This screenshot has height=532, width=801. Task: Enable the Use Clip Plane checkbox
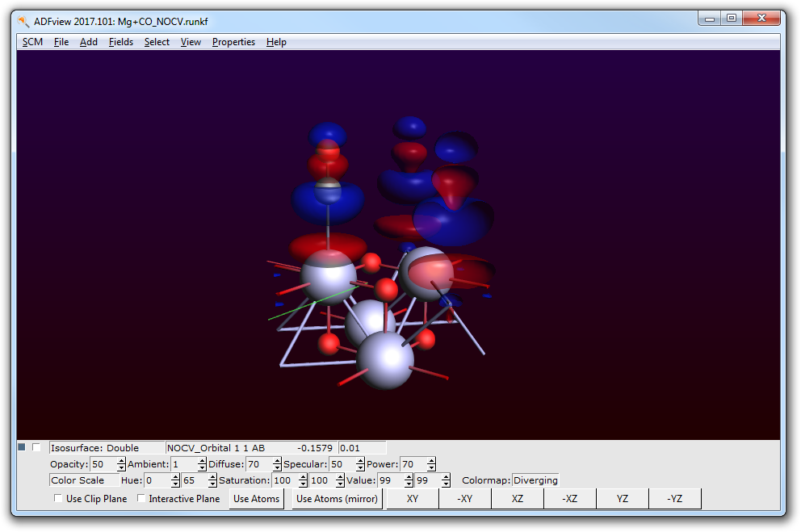point(58,498)
